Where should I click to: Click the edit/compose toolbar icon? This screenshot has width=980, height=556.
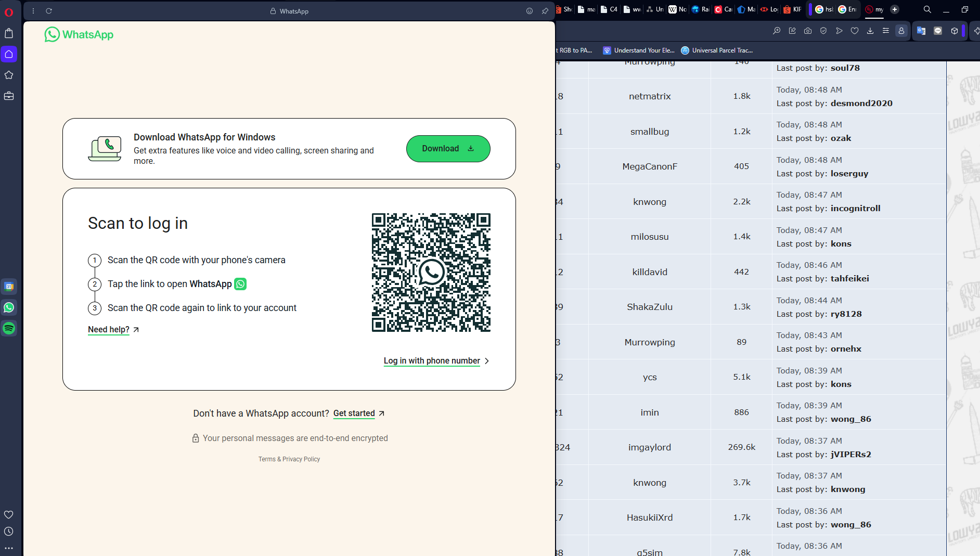792,31
